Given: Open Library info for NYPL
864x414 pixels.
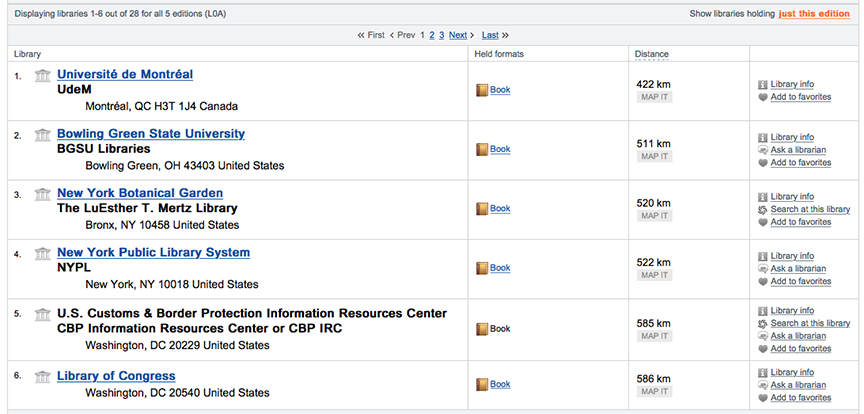Looking at the screenshot, I should tap(792, 256).
